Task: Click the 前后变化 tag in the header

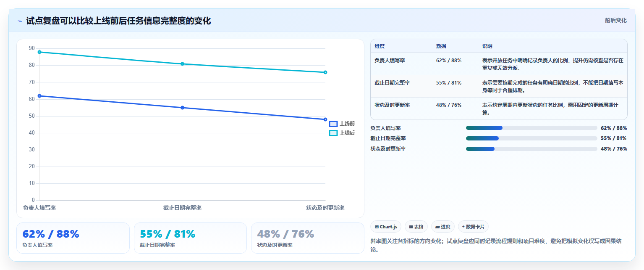Action: coord(615,20)
